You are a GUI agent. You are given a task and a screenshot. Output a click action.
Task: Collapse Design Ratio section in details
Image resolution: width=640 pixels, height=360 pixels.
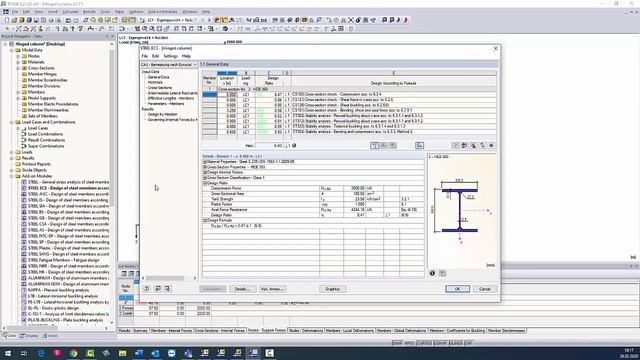pos(205,183)
